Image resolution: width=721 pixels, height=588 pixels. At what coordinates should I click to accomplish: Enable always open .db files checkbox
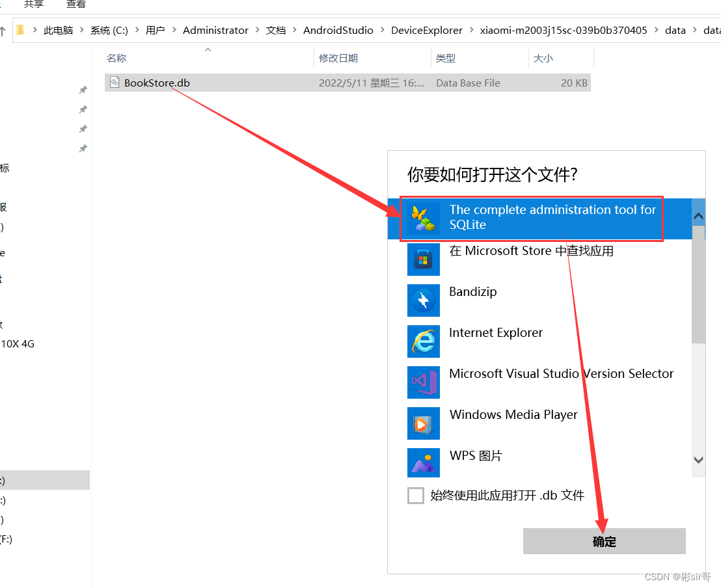(x=416, y=496)
